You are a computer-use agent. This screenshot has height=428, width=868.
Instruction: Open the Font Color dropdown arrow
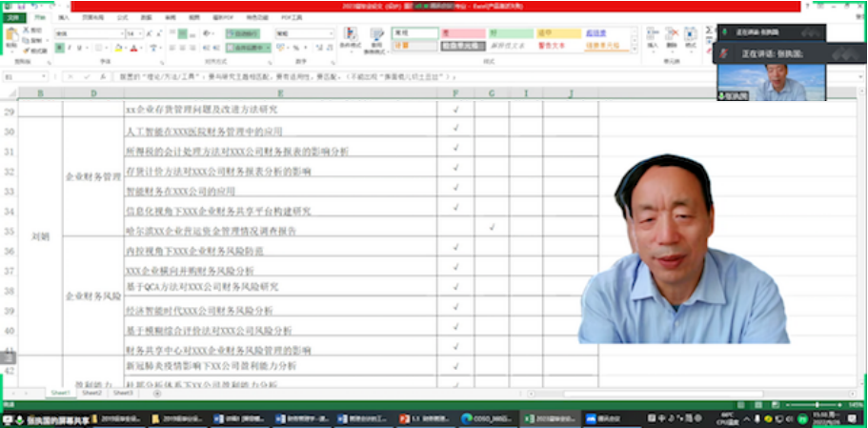coord(141,49)
